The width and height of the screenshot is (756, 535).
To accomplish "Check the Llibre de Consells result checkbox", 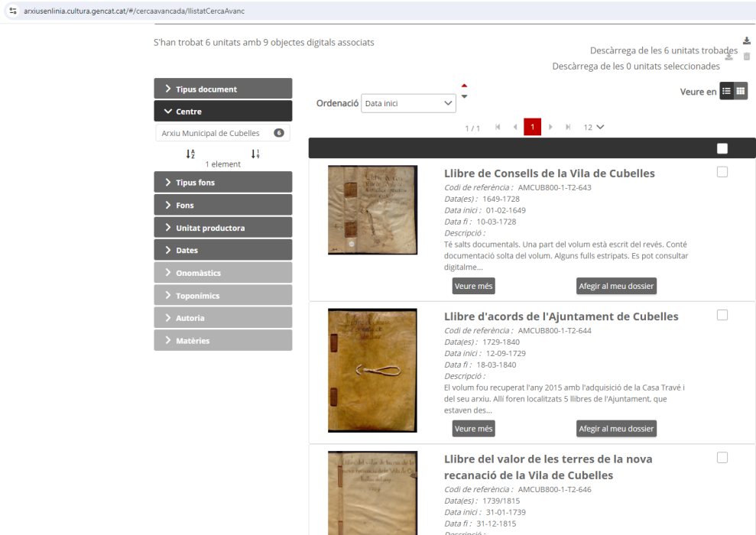I will coord(722,172).
